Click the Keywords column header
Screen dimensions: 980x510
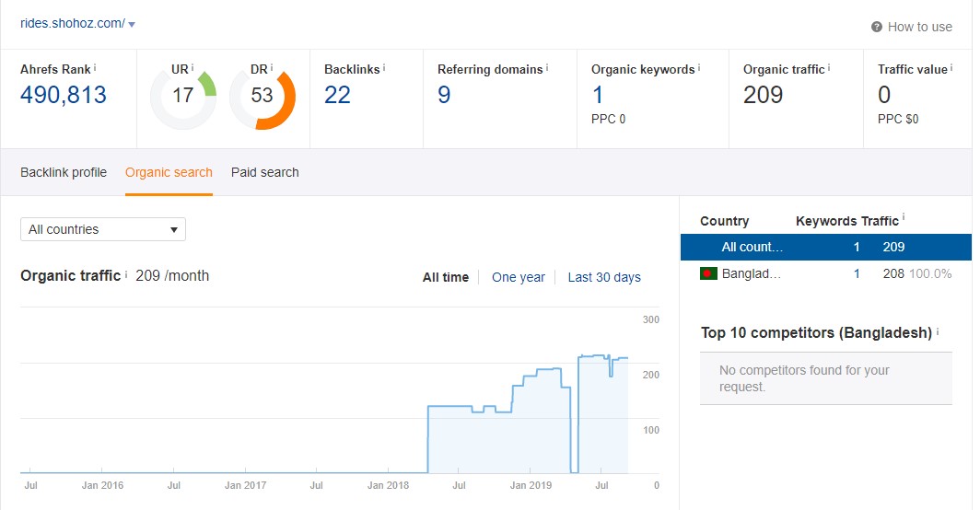coord(825,221)
